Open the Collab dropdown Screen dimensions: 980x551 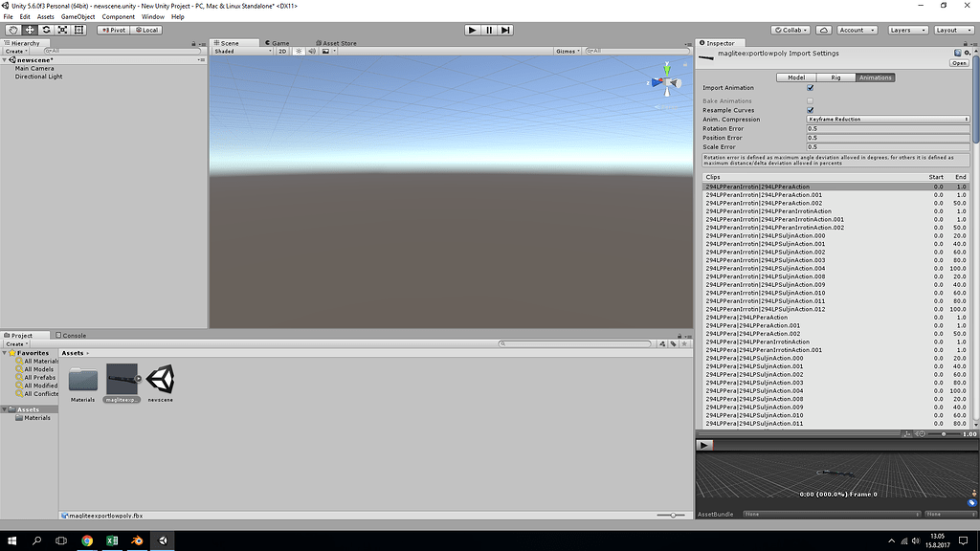(789, 30)
